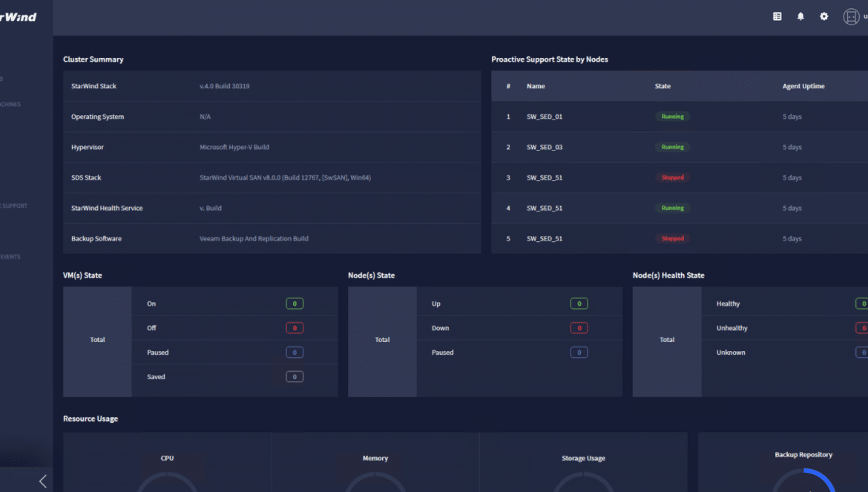
Task: Click the StarWind logo
Action: coord(18,17)
